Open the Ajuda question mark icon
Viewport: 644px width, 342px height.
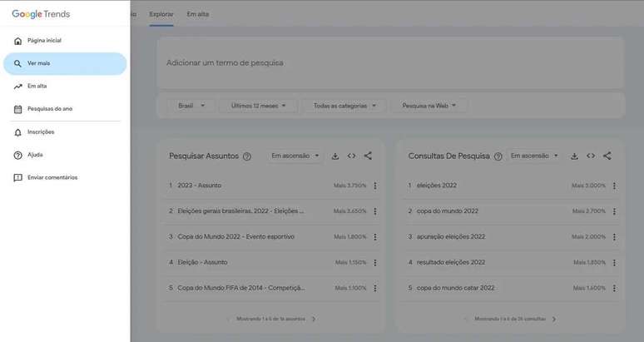(17, 156)
